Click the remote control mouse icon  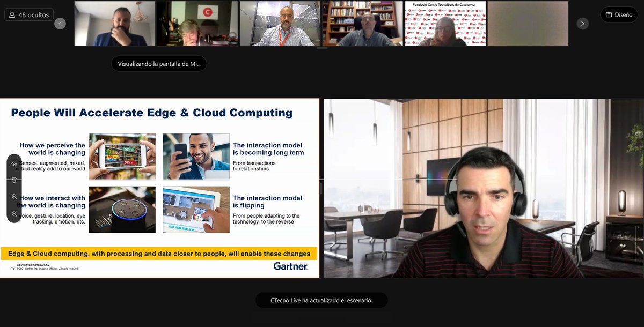[14, 180]
